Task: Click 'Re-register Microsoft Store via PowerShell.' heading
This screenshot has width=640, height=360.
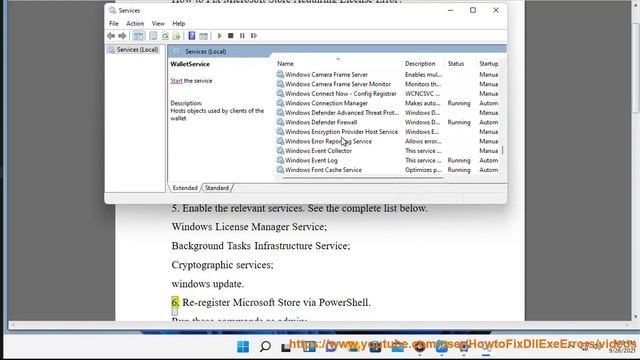Action: [x=276, y=302]
